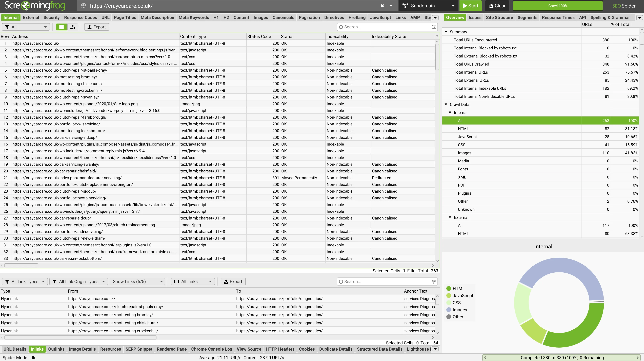644x361 pixels.
Task: Switch to Site Structure tab
Action: tap(499, 17)
